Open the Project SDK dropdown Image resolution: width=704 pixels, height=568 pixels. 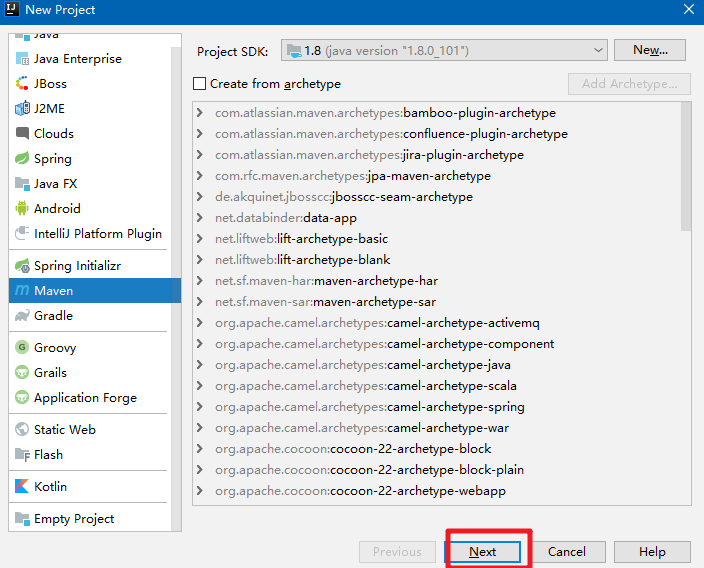pos(444,50)
